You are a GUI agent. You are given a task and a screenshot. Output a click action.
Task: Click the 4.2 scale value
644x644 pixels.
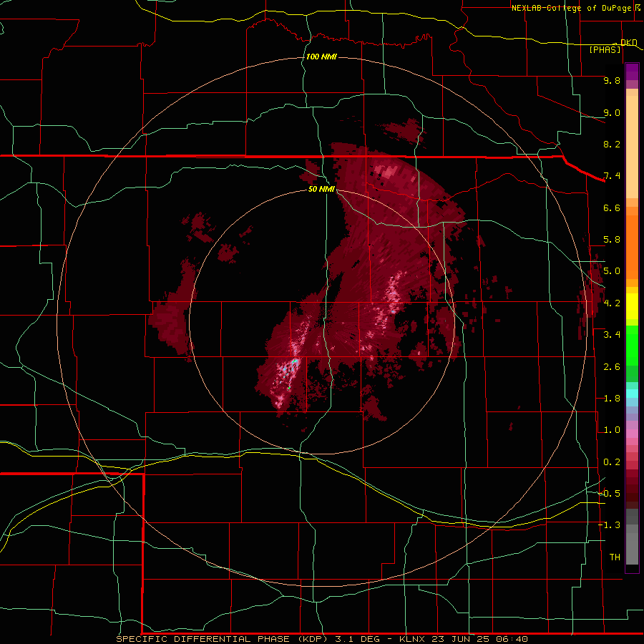(612, 303)
